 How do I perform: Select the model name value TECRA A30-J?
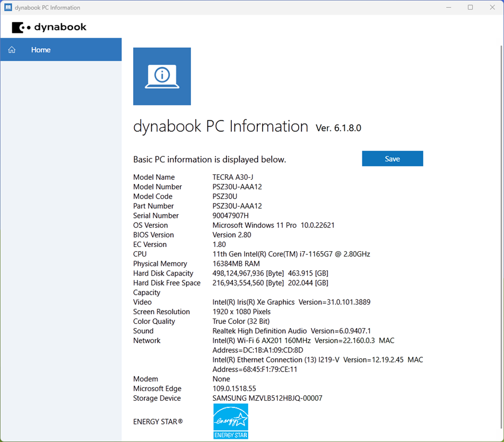[x=233, y=177]
